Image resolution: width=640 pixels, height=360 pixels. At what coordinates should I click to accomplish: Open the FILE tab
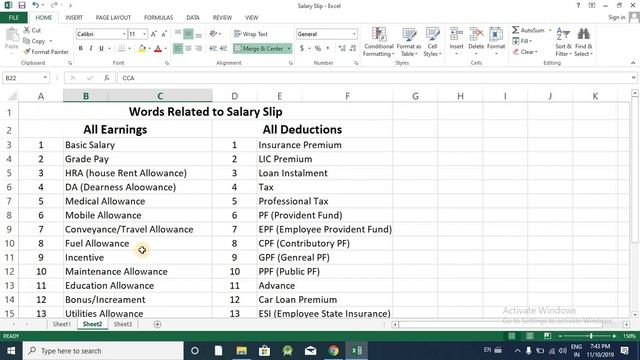[13, 18]
